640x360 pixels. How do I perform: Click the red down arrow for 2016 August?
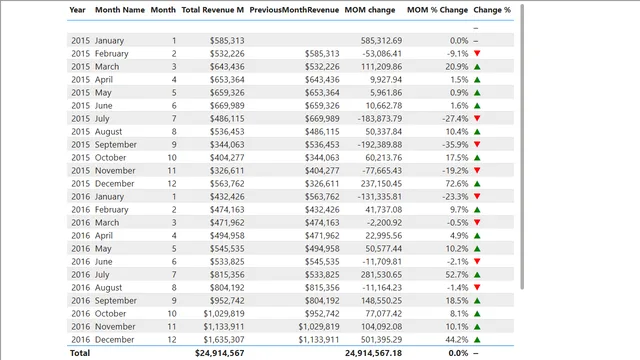(477, 287)
